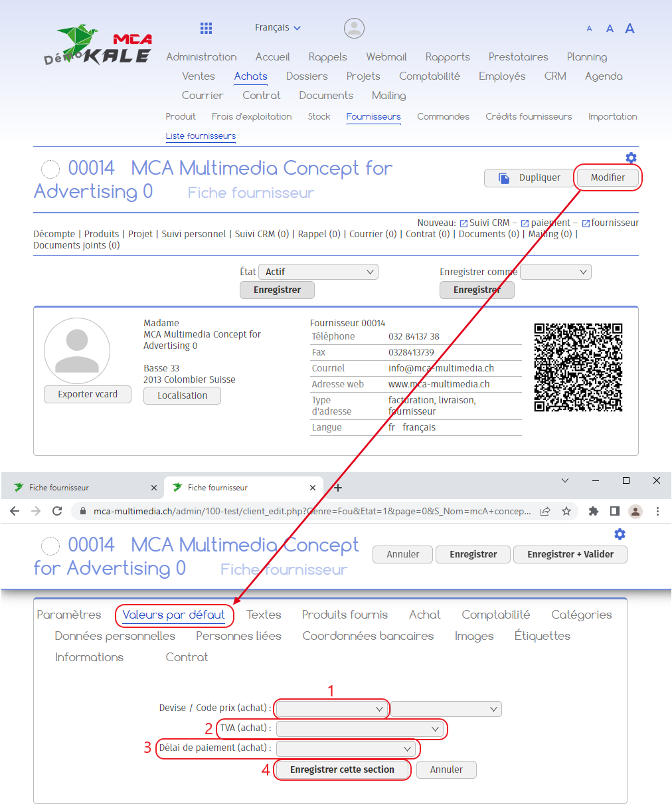
Task: Click the user profile avatar icon
Action: pos(354,28)
